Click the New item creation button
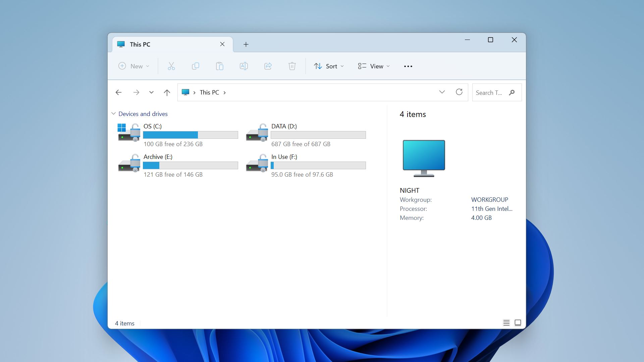This screenshot has width=644, height=362. point(133,66)
